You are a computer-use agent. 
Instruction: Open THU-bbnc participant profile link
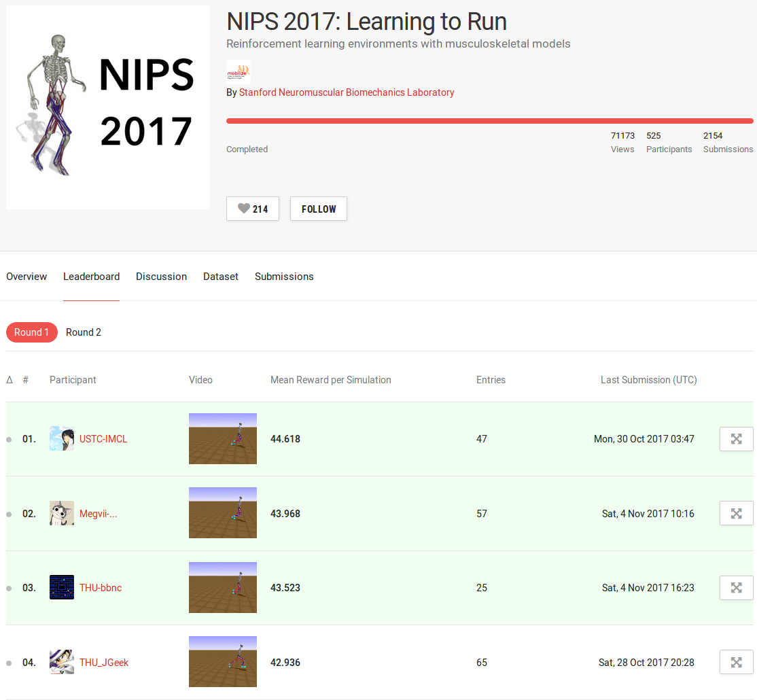[101, 587]
